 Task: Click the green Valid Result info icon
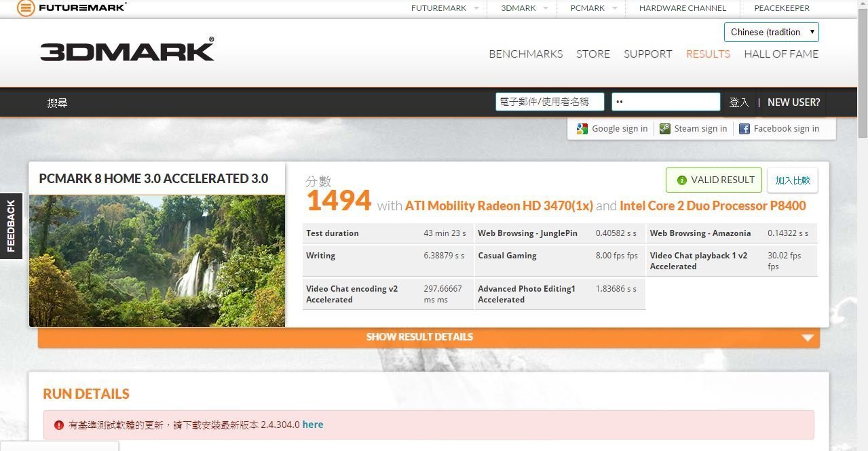[682, 180]
